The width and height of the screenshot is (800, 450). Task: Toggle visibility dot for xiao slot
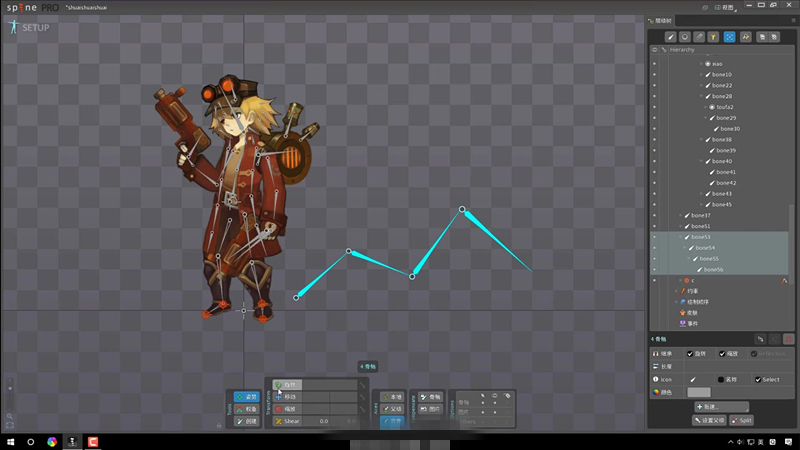(x=655, y=64)
